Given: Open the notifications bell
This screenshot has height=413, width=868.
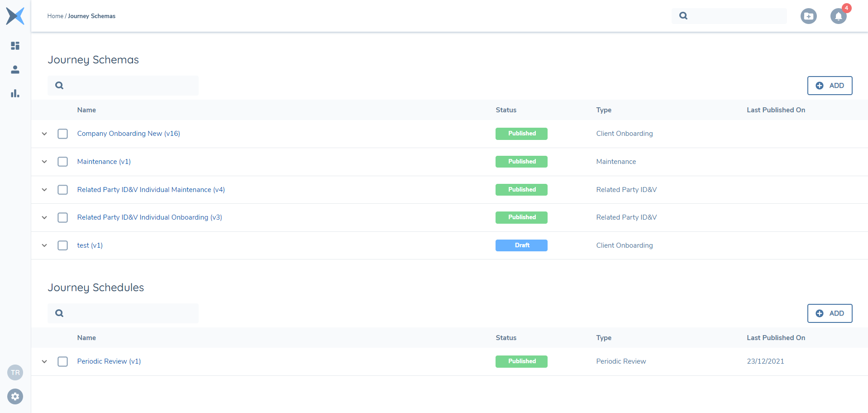Looking at the screenshot, I should 838,16.
